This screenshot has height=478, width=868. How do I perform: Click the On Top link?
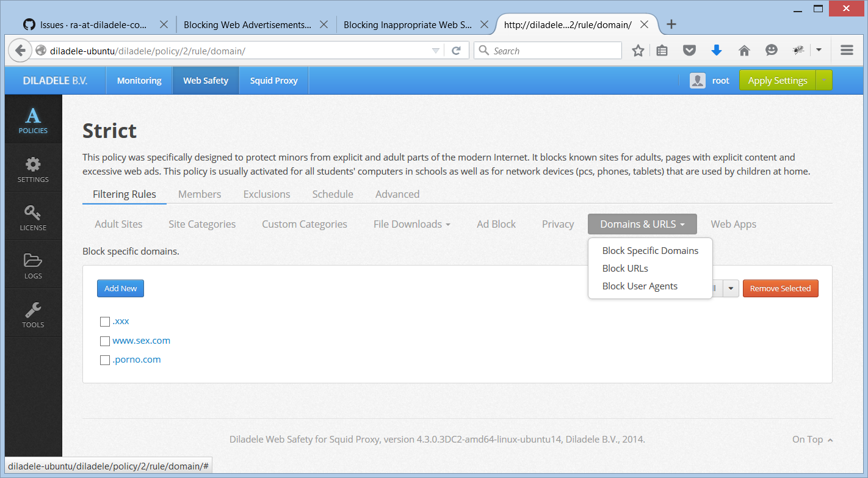(812, 440)
